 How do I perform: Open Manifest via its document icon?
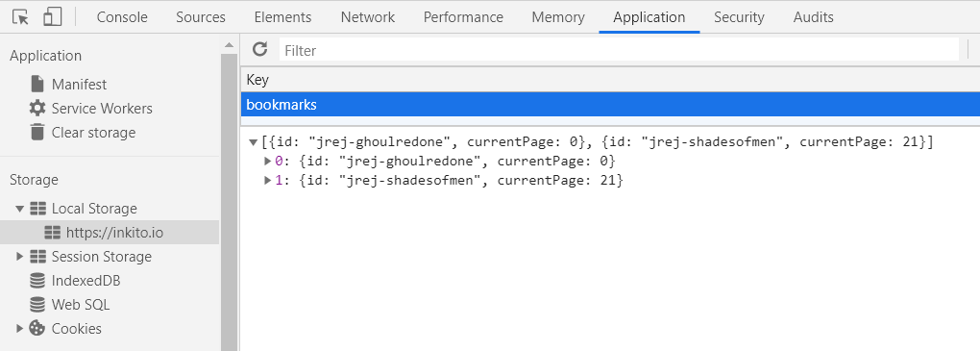(x=37, y=84)
